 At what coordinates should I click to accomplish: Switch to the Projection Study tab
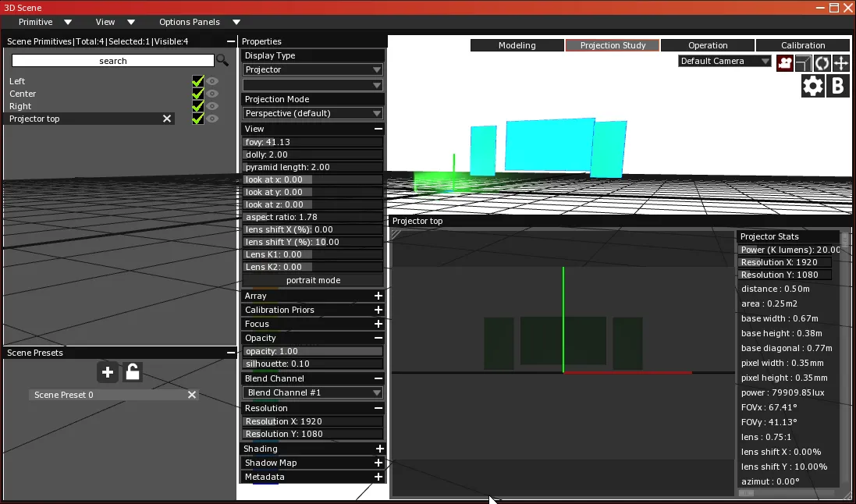coord(613,45)
